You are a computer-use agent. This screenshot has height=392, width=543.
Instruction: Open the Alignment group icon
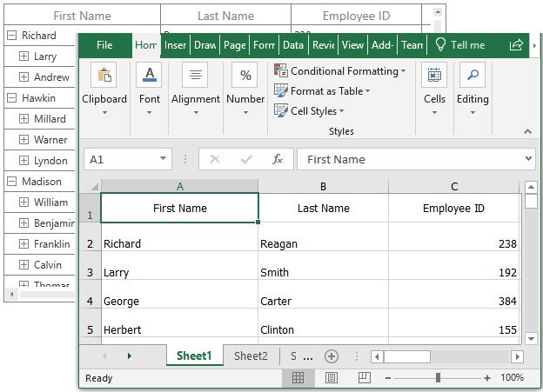click(x=195, y=77)
